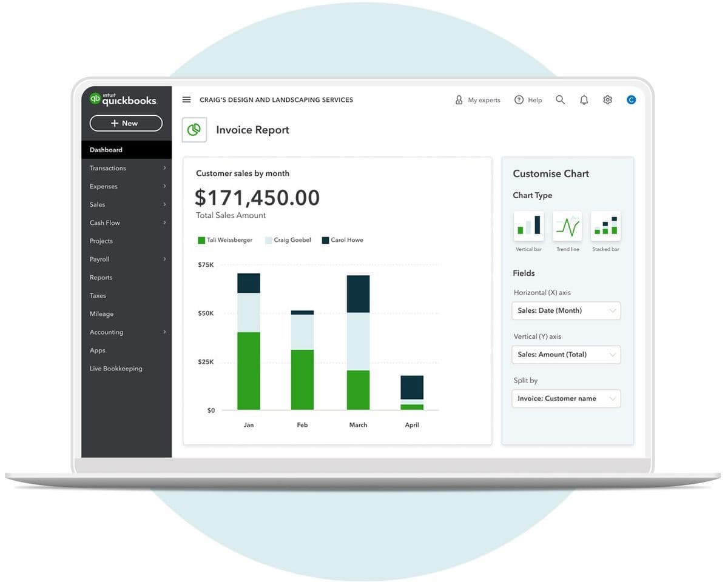The image size is (728, 582).
Task: Open the settings gear
Action: (607, 99)
